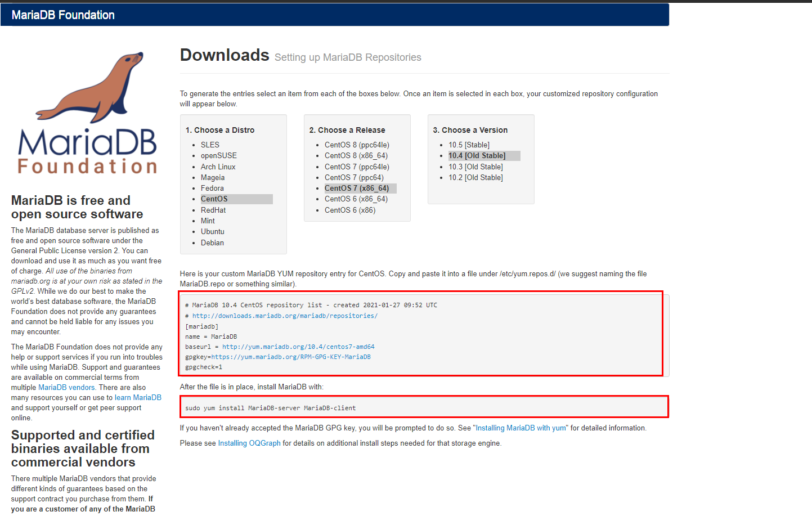Click 'Supported and certified binaries' sidebar heading
Image resolution: width=812 pixels, height=516 pixels.
(83, 449)
